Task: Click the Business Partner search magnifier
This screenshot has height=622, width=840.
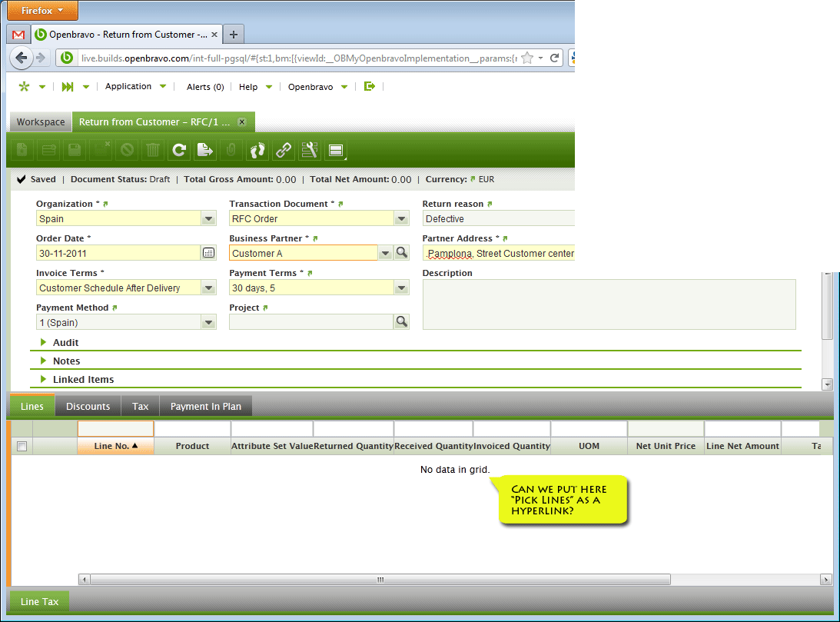Action: [x=402, y=252]
